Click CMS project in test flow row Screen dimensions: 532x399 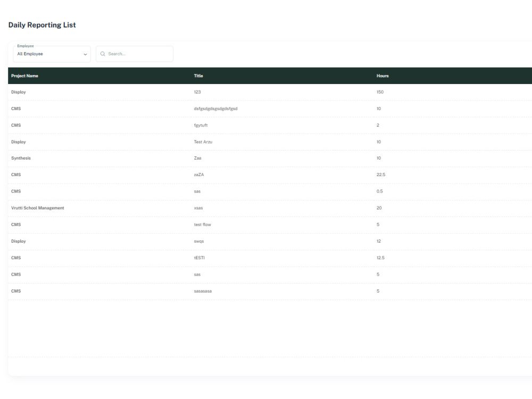coord(16,225)
